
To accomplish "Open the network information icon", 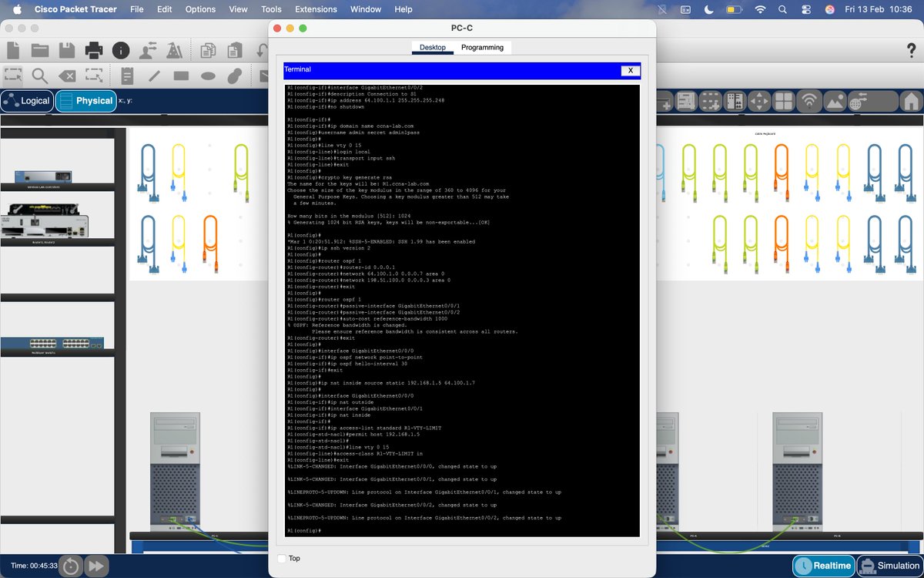I will pos(121,50).
